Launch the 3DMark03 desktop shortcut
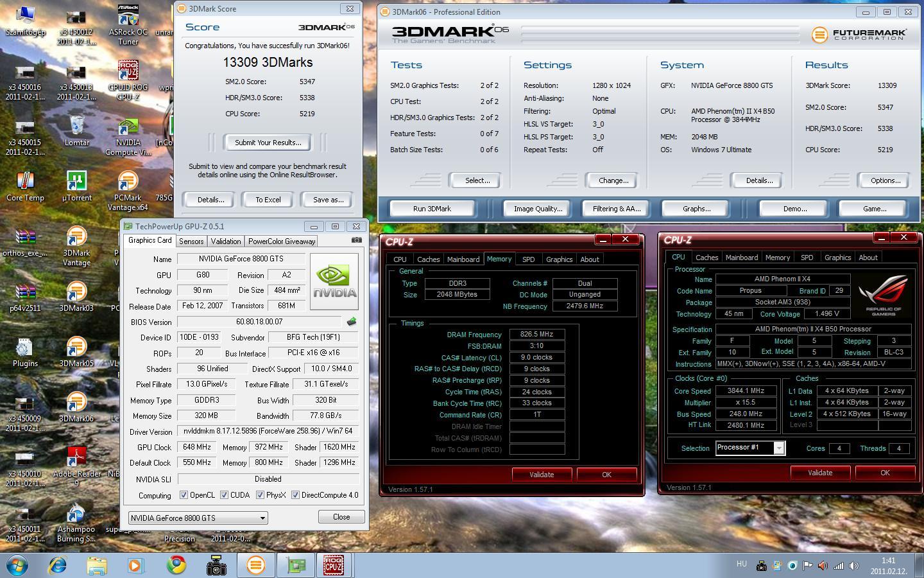The width and height of the screenshot is (924, 578). click(x=76, y=297)
